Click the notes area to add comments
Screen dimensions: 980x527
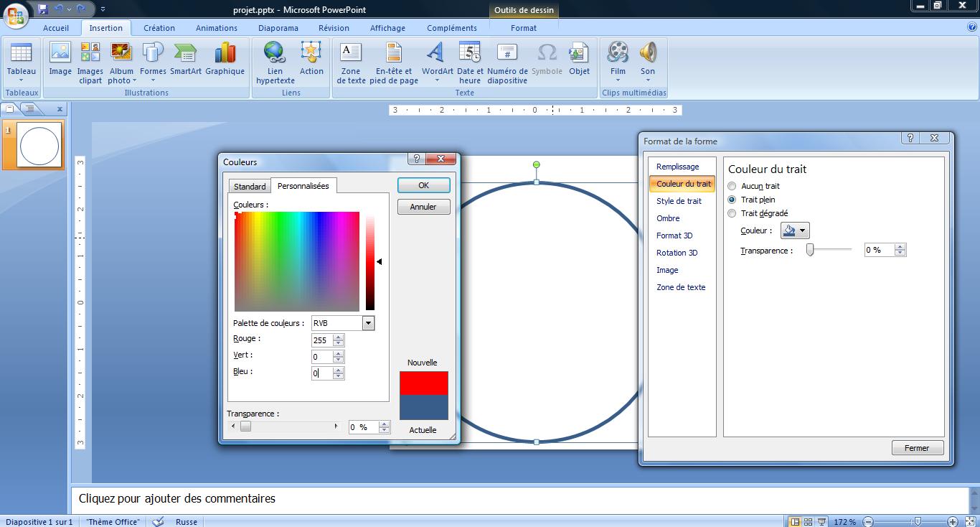pos(519,499)
